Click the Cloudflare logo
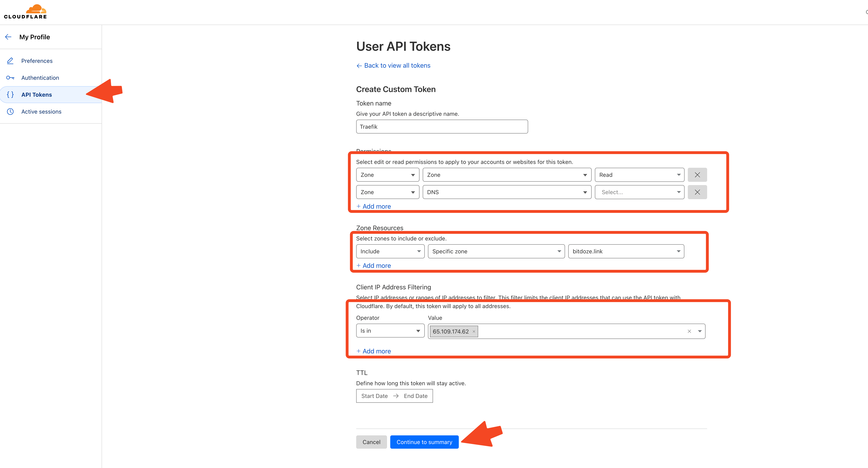This screenshot has height=468, width=868. point(25,11)
